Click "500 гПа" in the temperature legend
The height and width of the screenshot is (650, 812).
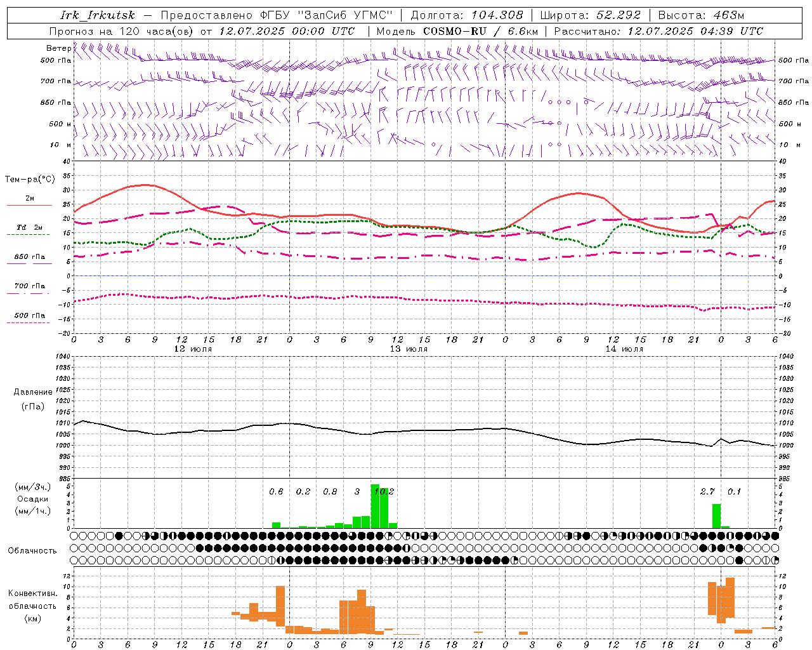coord(29,315)
